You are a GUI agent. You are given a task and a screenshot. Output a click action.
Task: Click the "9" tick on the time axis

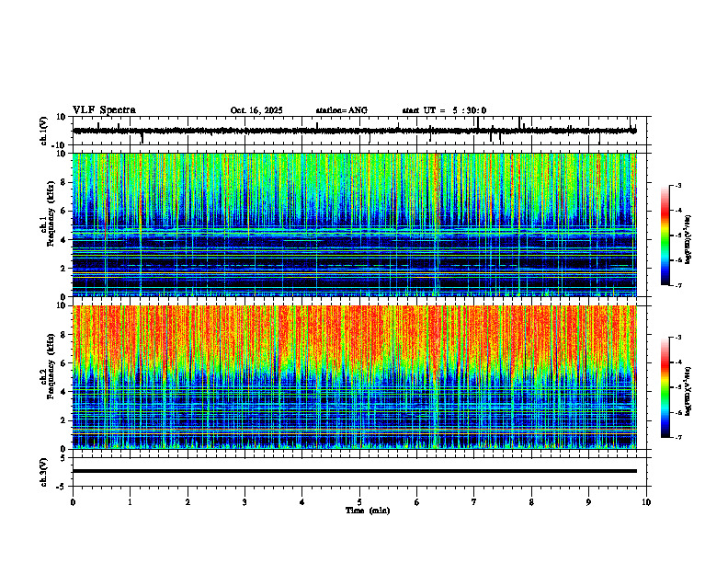click(x=588, y=502)
